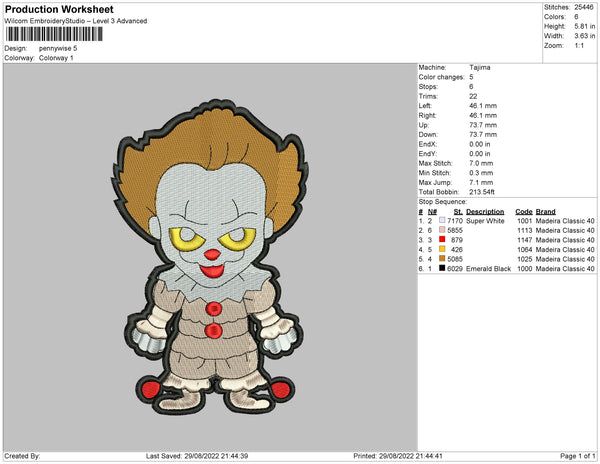Click the 'St.' column header
600x464 pixels.
click(458, 212)
